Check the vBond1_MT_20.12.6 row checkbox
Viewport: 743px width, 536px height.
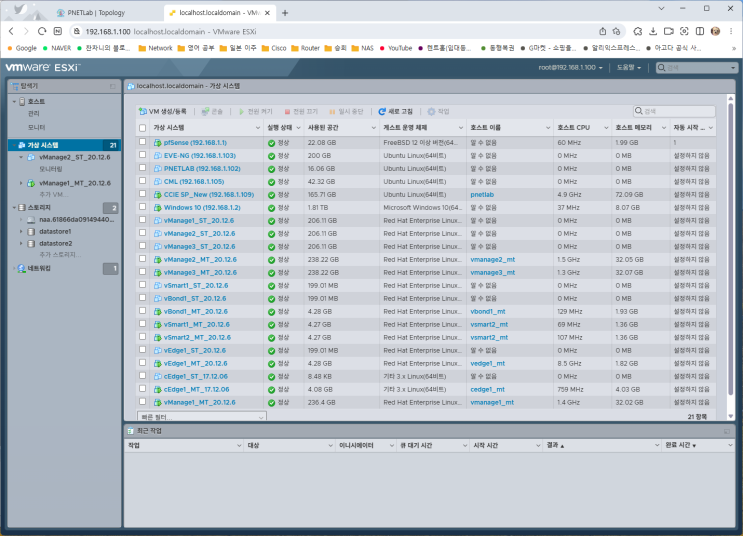click(143, 310)
